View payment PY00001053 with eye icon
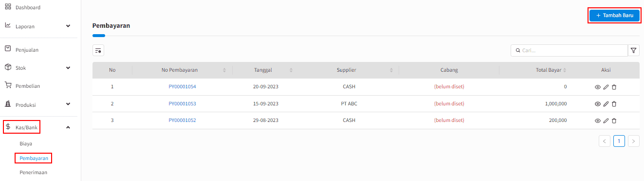The image size is (644, 181). 598,104
